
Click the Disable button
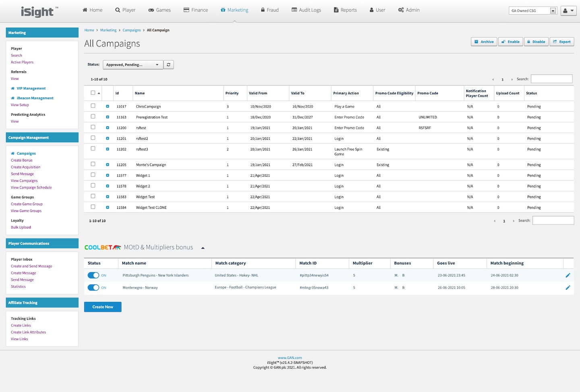coord(536,42)
